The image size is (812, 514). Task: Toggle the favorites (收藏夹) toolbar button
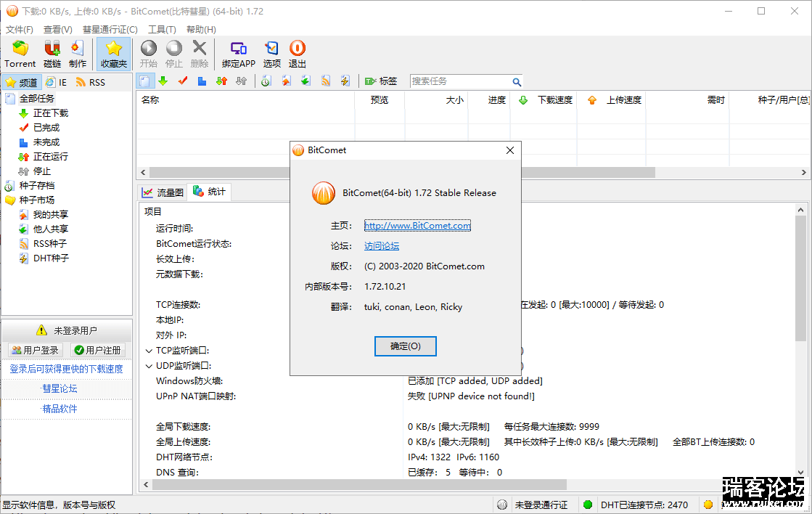[113, 54]
